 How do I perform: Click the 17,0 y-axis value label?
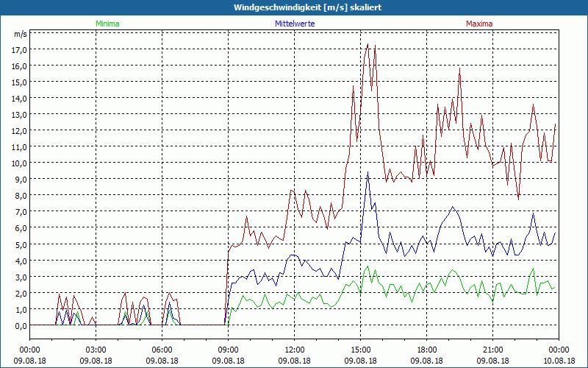[x=19, y=49]
